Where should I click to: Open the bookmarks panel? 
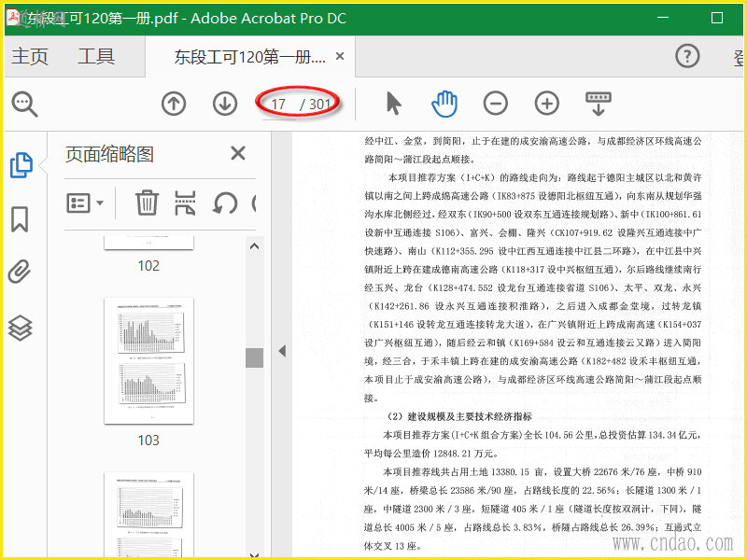click(x=20, y=219)
